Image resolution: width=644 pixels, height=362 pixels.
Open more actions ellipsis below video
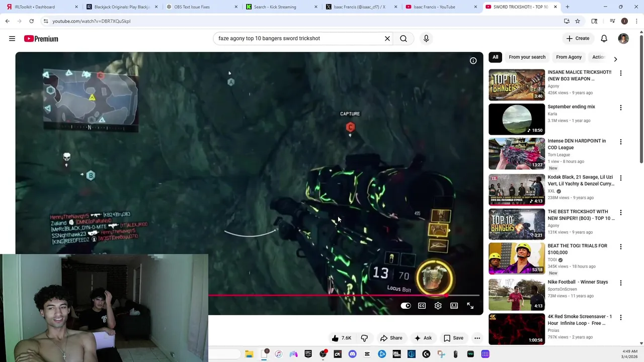[x=477, y=338]
